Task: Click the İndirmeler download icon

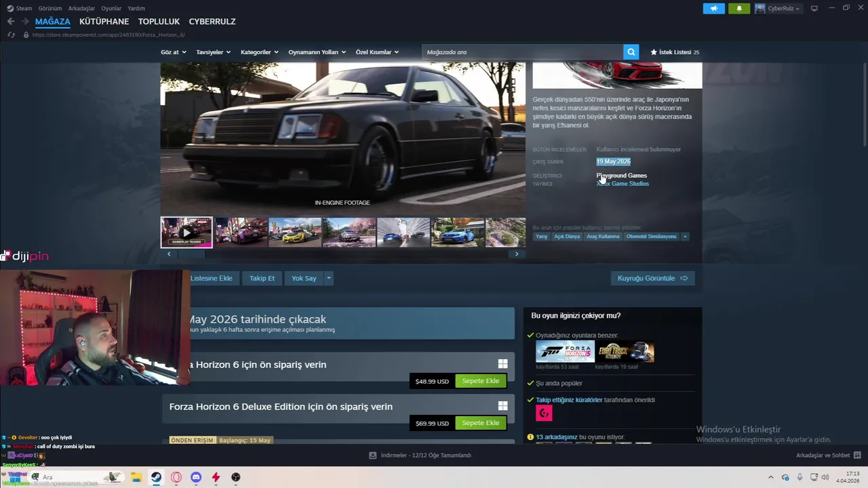Action: pyautogui.click(x=372, y=455)
